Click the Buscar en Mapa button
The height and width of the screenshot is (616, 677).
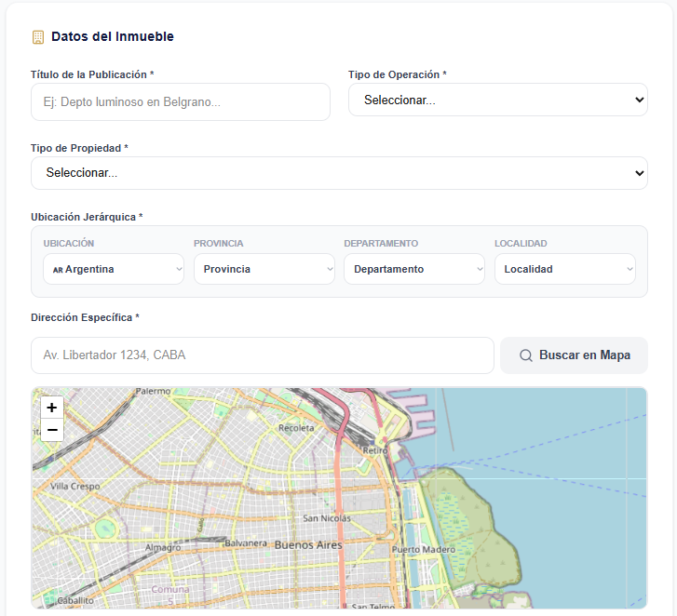click(x=574, y=355)
